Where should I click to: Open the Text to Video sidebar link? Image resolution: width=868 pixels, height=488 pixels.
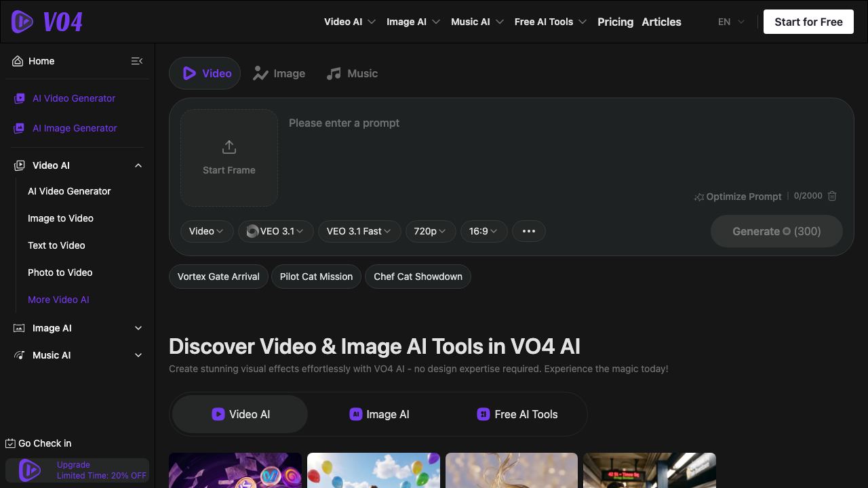click(56, 245)
